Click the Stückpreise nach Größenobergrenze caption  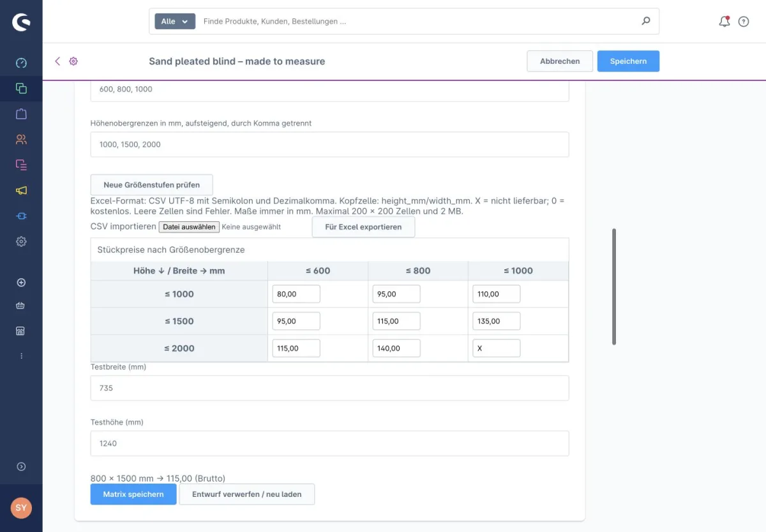click(x=171, y=250)
